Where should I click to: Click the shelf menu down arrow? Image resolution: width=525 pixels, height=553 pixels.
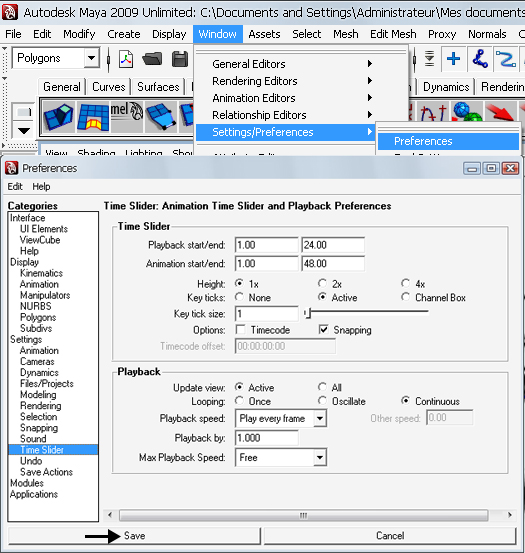click(24, 131)
